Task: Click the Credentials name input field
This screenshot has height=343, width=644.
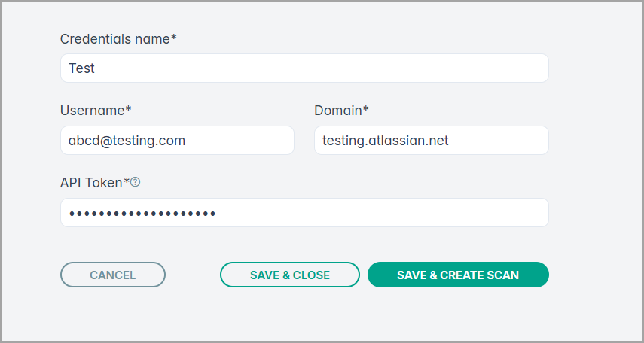Action: 304,68
